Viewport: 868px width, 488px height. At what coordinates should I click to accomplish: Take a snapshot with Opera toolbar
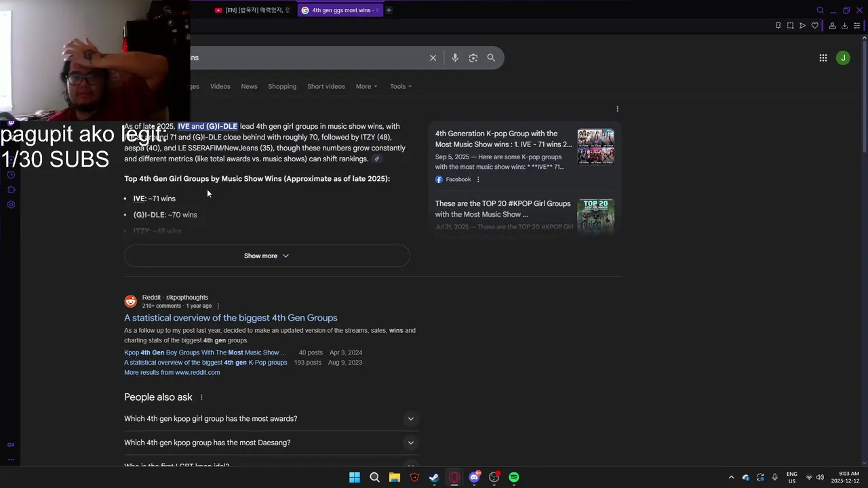(x=790, y=26)
